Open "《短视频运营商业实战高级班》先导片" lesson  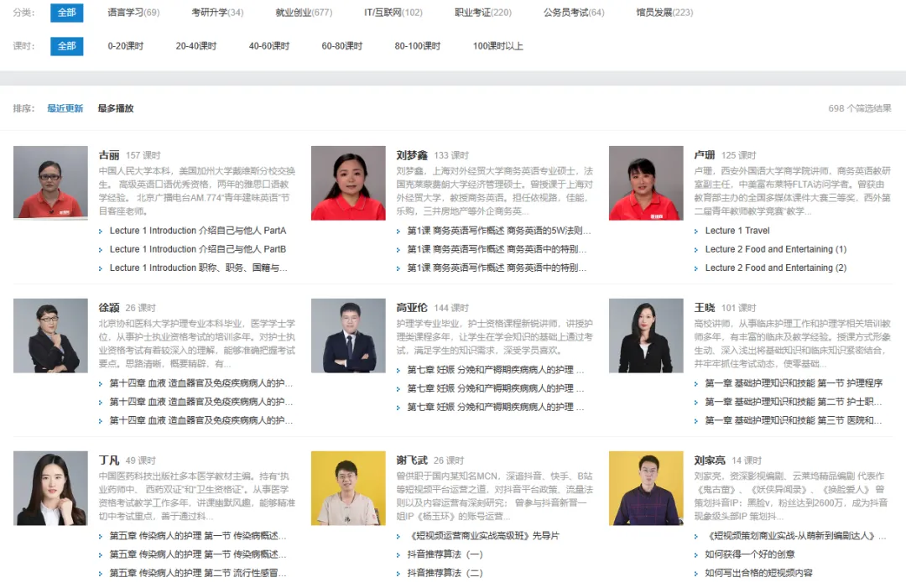(482, 535)
